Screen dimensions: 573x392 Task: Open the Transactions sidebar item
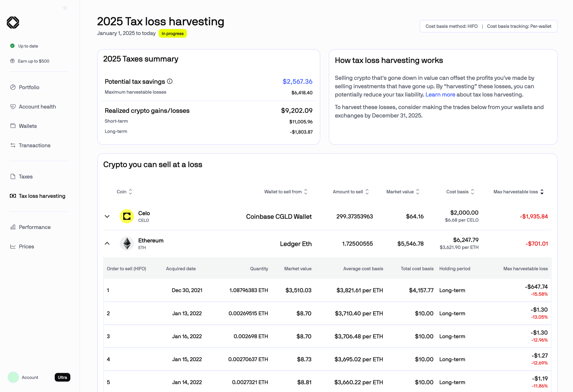tap(34, 145)
